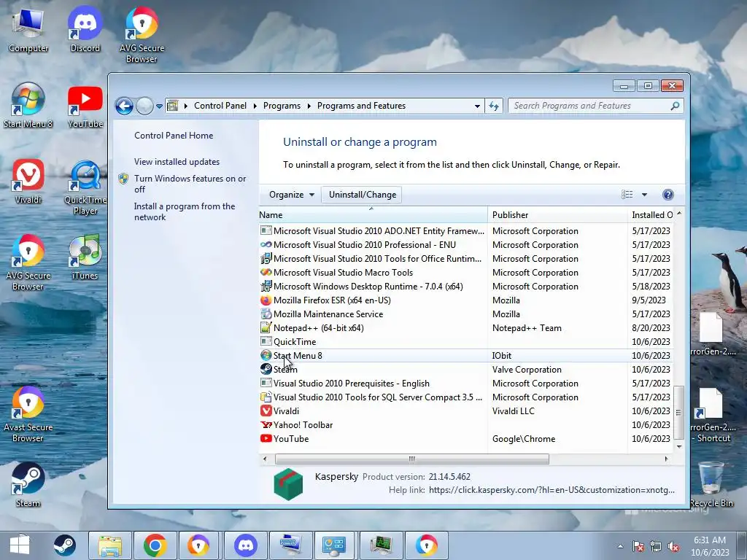
Task: Click the Programs breadcrumb
Action: click(x=282, y=106)
